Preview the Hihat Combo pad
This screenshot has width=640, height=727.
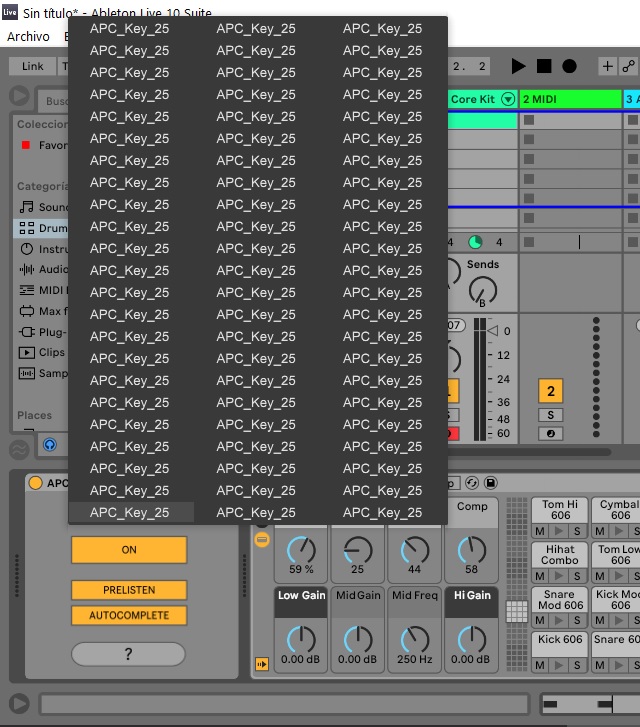pyautogui.click(x=559, y=576)
